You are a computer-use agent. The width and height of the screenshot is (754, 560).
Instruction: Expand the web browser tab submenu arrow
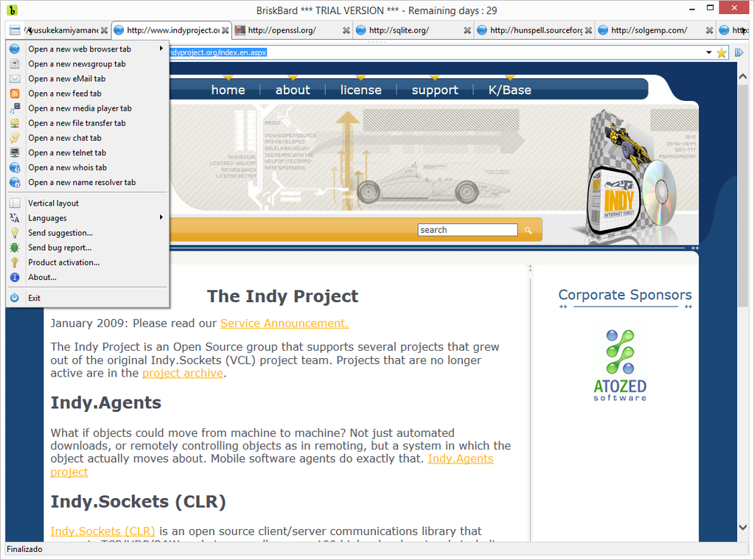(161, 49)
